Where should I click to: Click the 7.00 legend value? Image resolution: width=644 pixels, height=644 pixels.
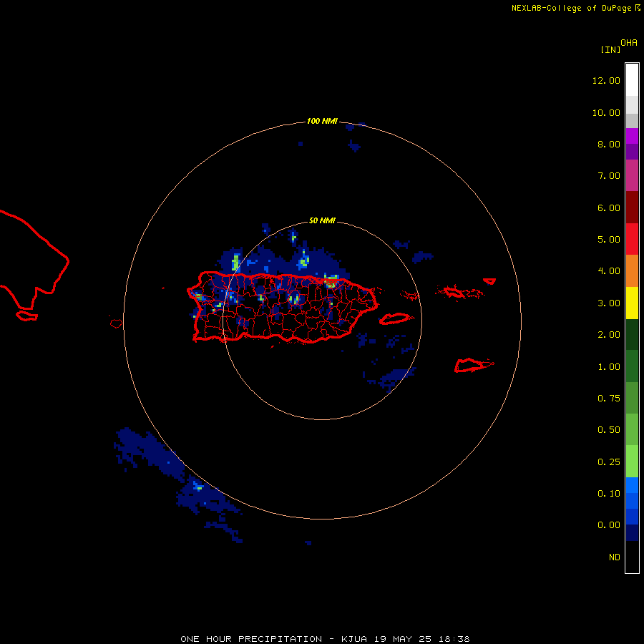click(x=609, y=176)
